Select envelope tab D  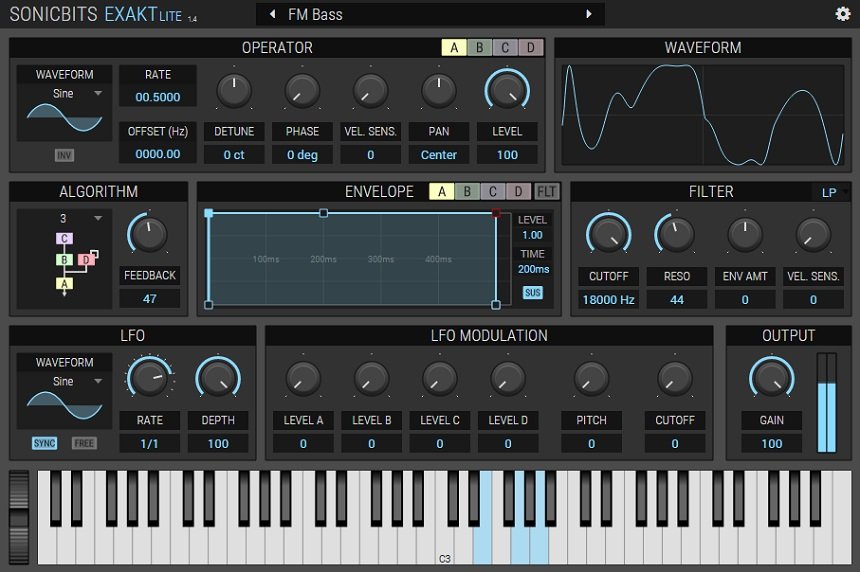(518, 191)
